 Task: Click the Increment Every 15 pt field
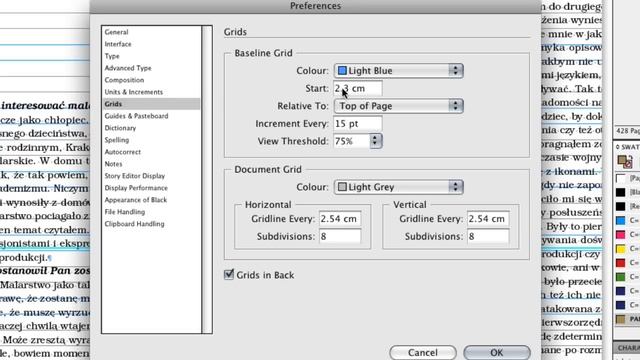click(358, 124)
